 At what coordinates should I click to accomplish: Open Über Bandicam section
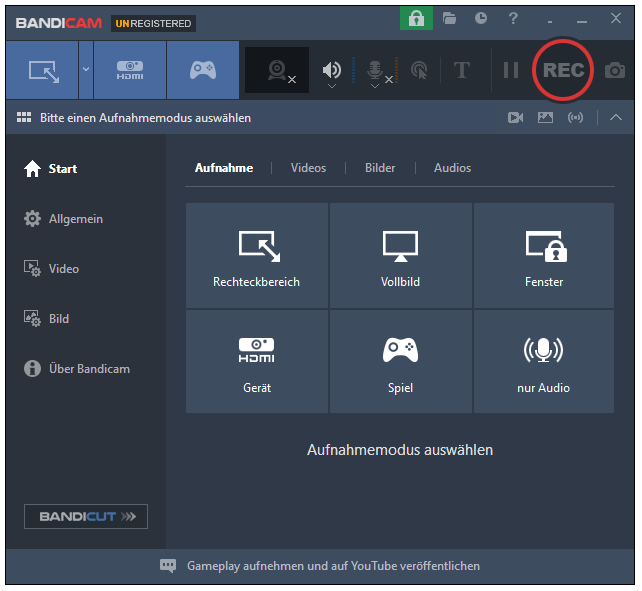click(77, 369)
